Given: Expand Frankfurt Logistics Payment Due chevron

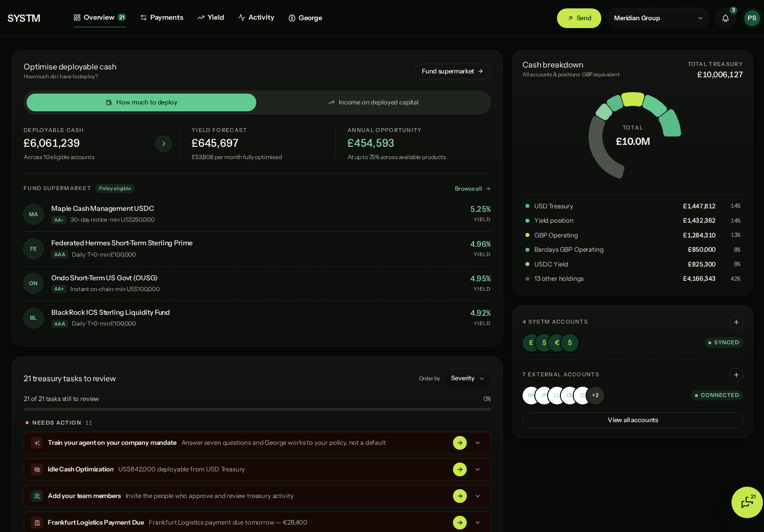Looking at the screenshot, I should 478,523.
